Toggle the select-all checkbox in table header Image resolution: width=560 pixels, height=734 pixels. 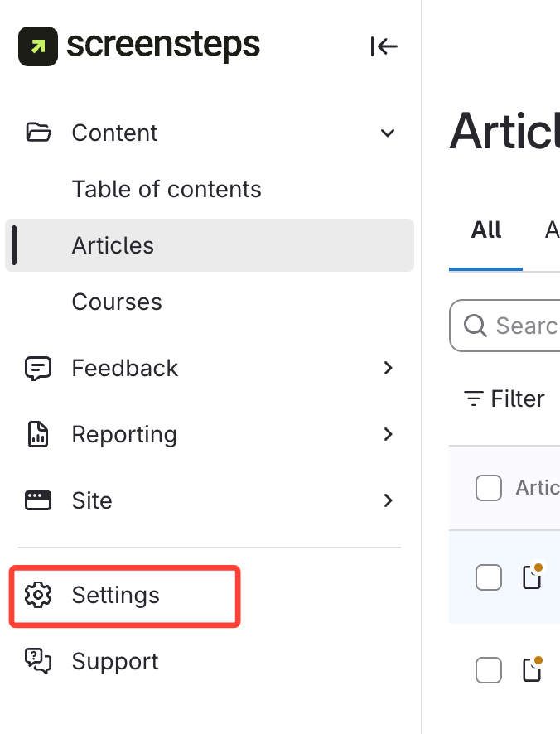tap(489, 488)
